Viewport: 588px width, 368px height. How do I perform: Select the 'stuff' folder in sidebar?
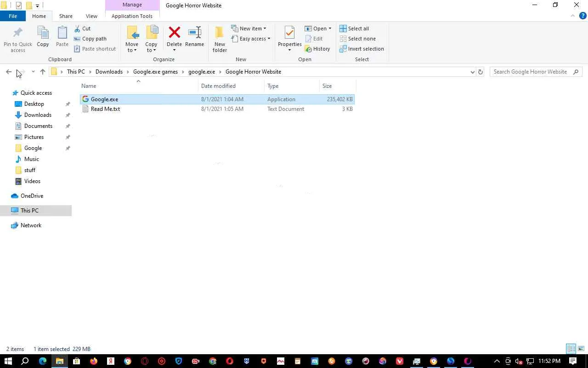coord(30,170)
